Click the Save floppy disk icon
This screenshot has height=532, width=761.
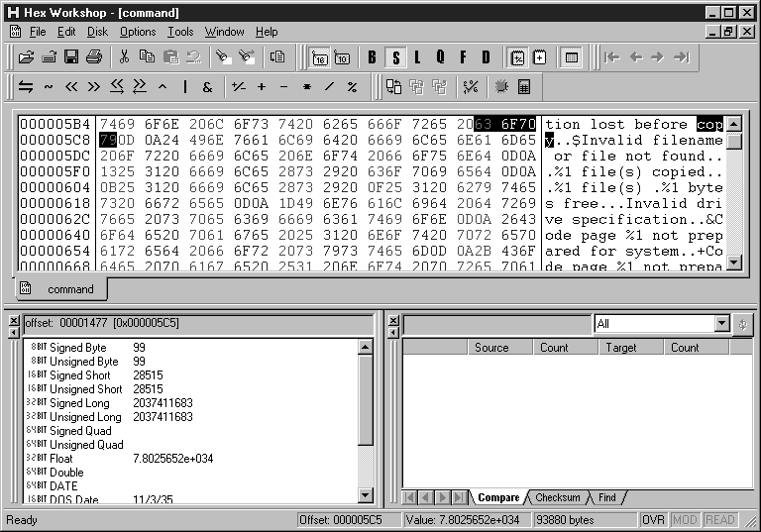point(72,57)
